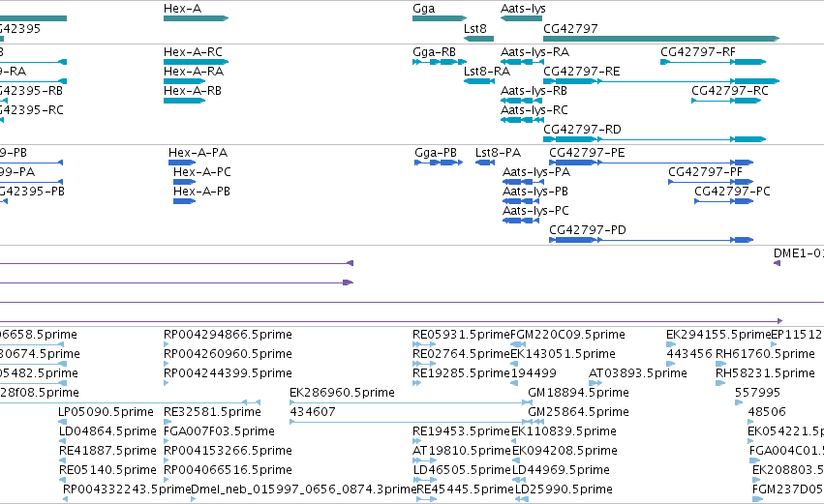
Task: Click the Dmel_neb_015997_0656_0874.3prime EST
Action: (x=194, y=500)
